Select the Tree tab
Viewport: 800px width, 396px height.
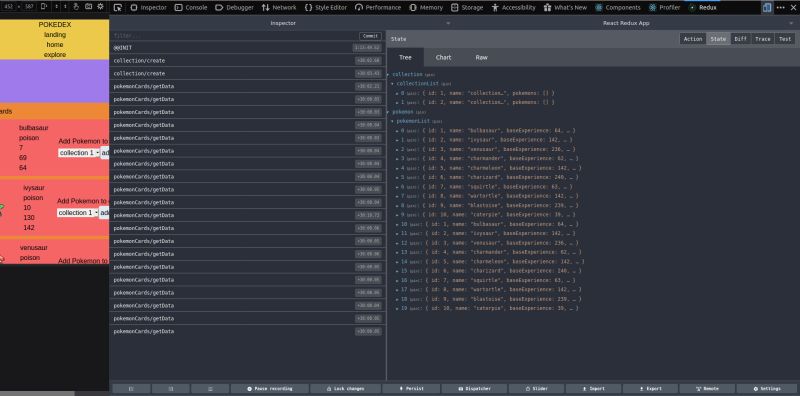coord(405,57)
